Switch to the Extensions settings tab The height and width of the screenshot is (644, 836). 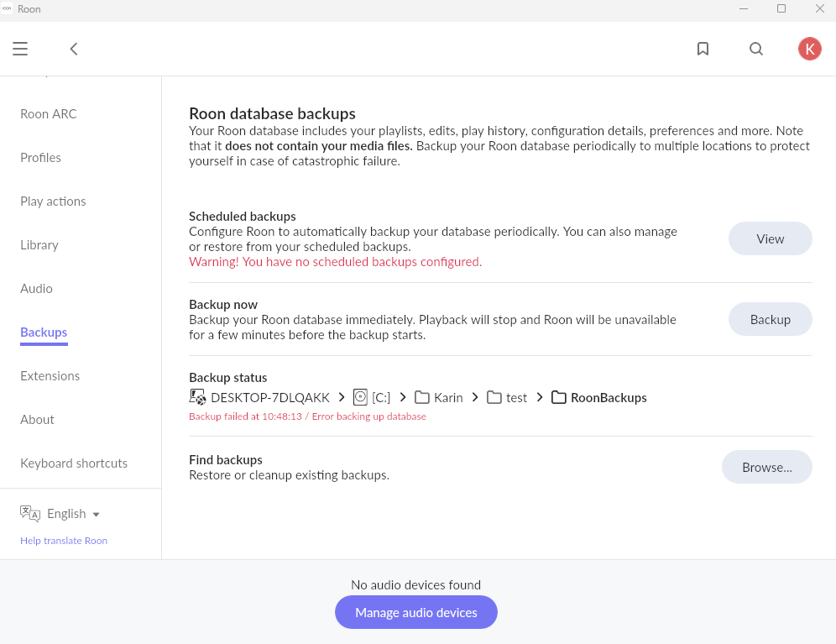point(50,375)
